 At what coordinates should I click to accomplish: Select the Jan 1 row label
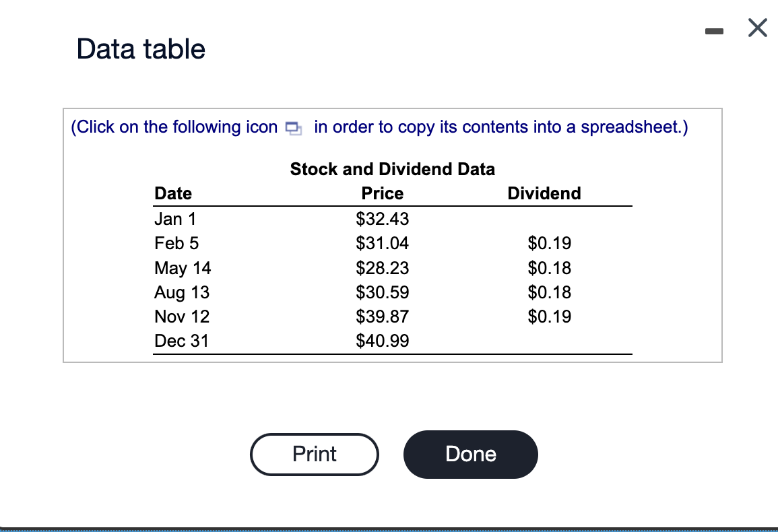point(175,219)
